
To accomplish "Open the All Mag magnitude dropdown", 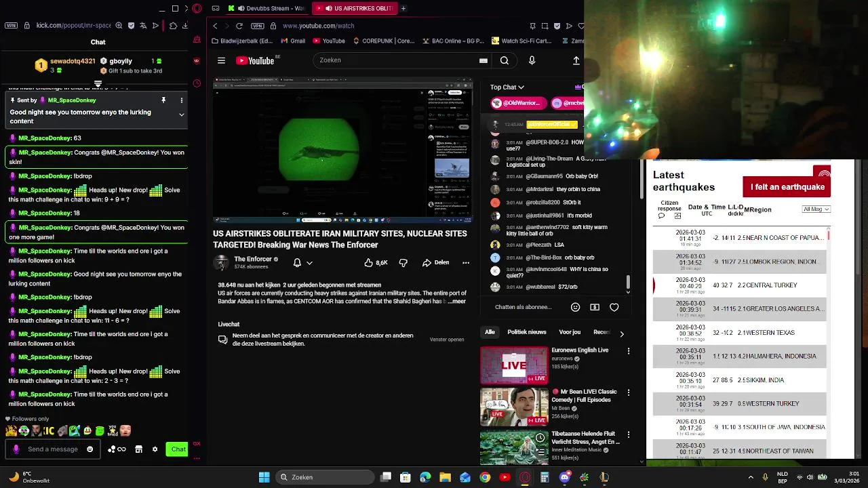I will click(816, 209).
